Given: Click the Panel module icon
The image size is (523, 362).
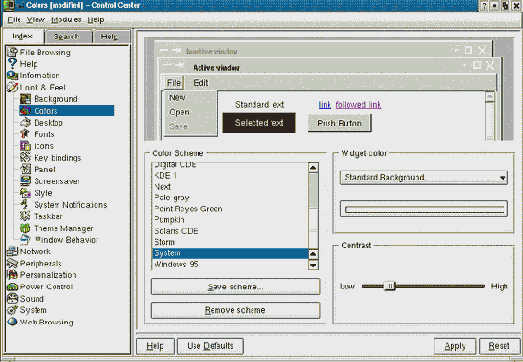Looking at the screenshot, I should point(25,169).
